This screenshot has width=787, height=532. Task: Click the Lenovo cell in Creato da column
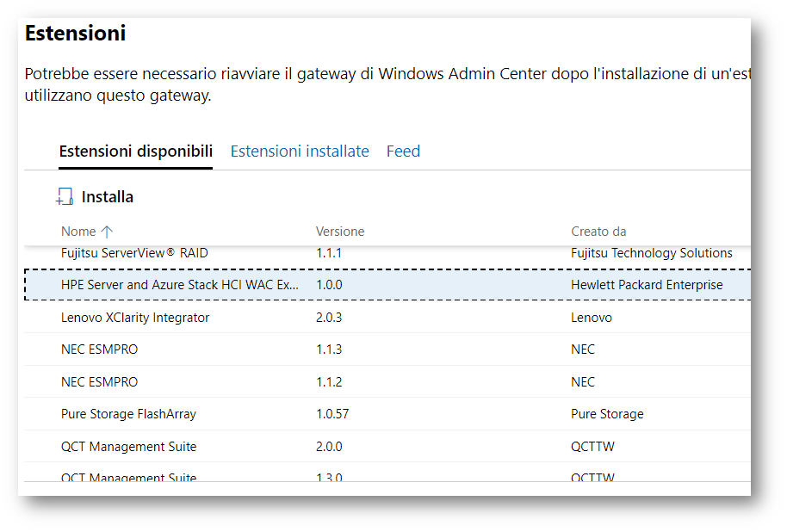592,317
